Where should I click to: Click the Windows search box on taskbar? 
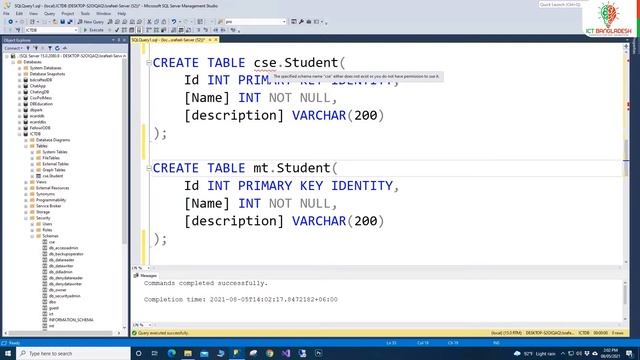click(x=73, y=353)
